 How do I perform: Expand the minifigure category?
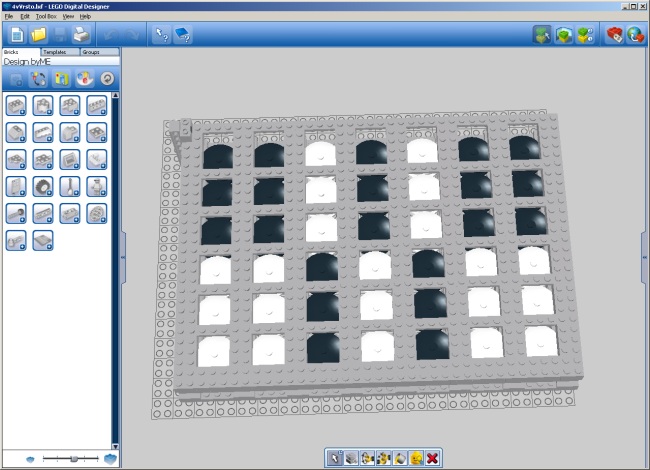coord(97,187)
